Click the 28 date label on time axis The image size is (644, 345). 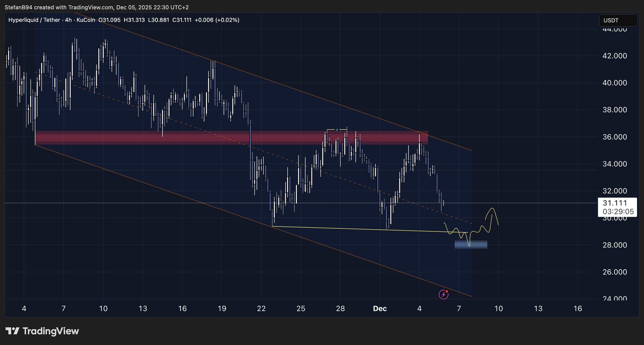340,309
